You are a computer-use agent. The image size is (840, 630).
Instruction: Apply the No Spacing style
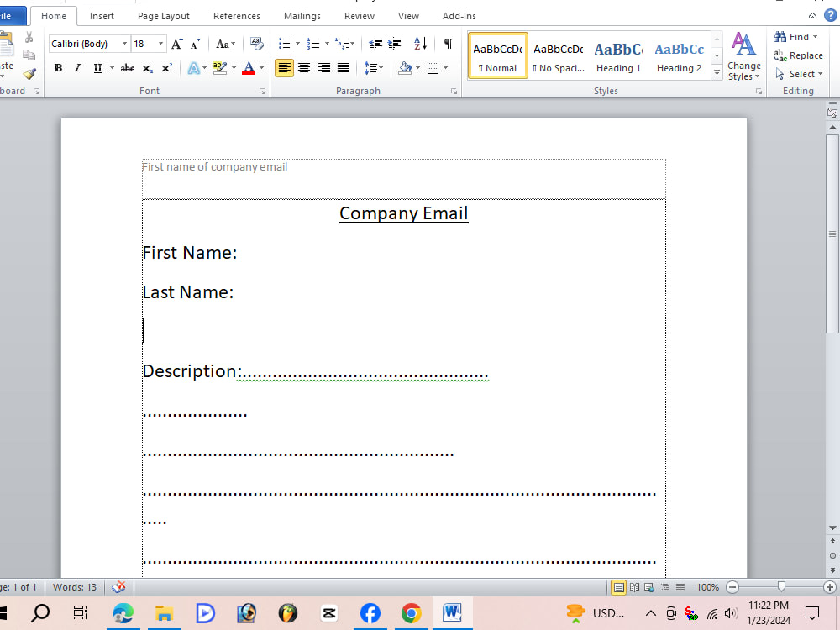[559, 55]
